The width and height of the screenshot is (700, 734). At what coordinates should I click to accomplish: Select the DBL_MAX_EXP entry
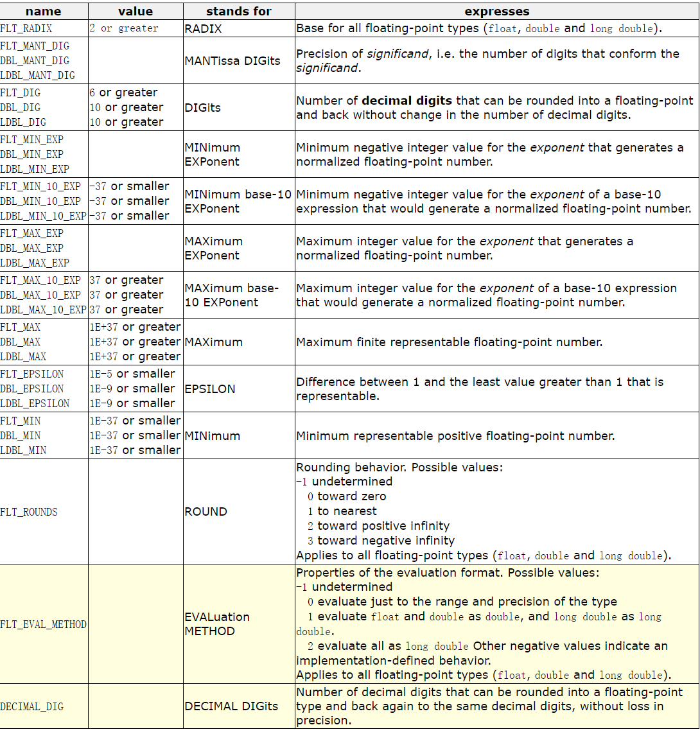(32, 248)
